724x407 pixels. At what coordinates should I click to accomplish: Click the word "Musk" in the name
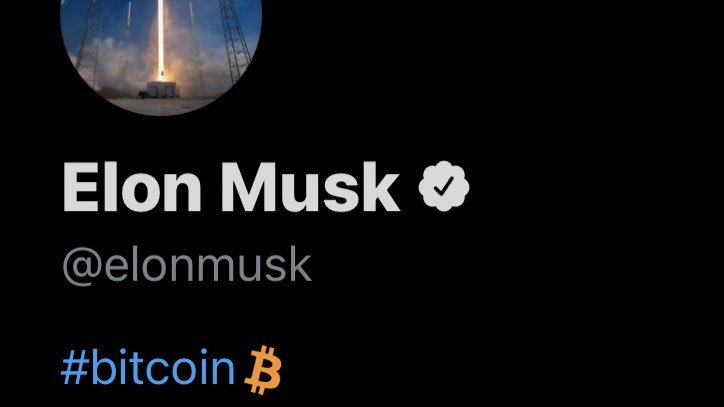(x=310, y=187)
